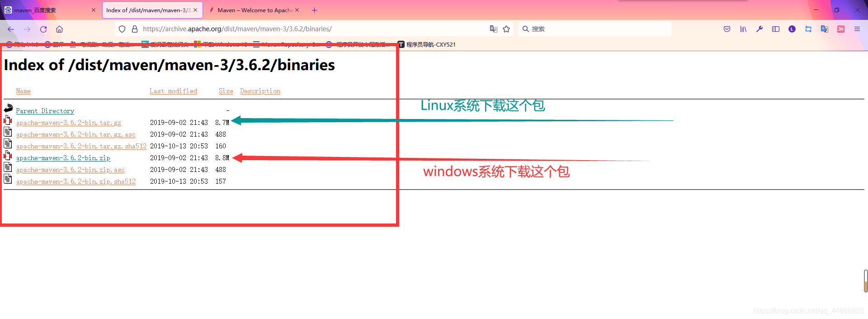868x319 pixels.
Task: Open the wrench developer tools icon
Action: click(759, 29)
